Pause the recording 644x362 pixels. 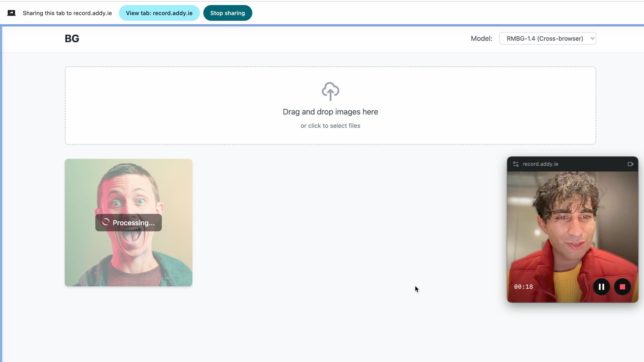601,287
